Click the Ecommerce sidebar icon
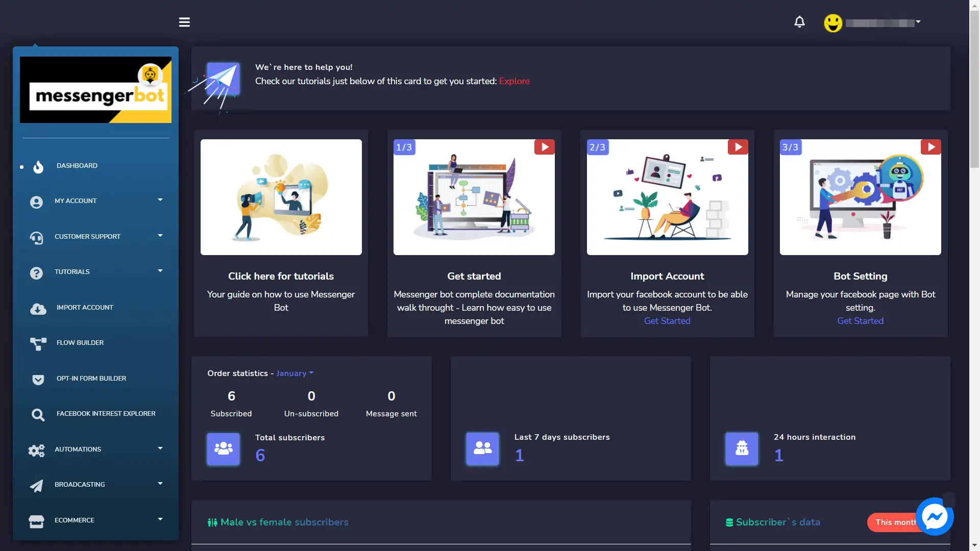980x551 pixels. pos(36,520)
